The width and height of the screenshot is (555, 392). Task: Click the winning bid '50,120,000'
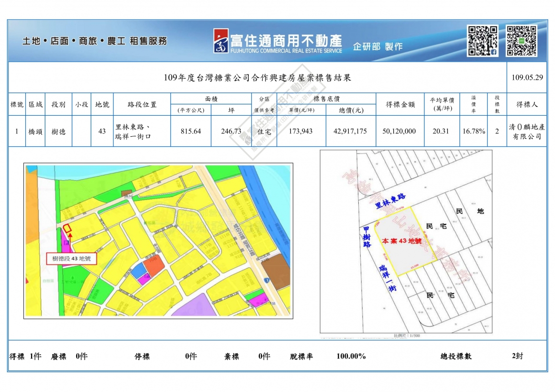click(x=399, y=131)
